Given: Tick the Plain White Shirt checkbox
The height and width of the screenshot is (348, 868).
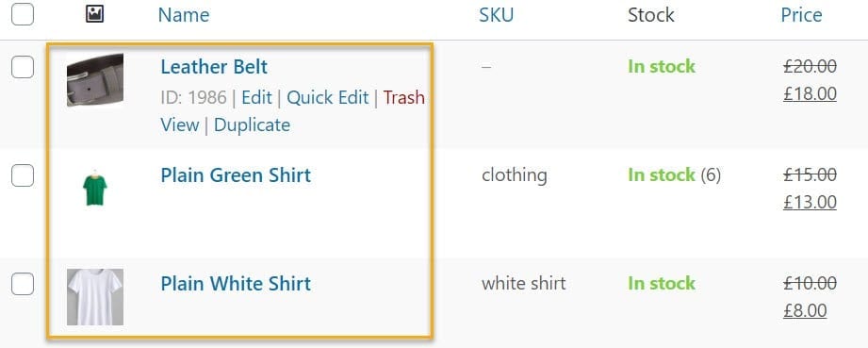Looking at the screenshot, I should tap(23, 284).
